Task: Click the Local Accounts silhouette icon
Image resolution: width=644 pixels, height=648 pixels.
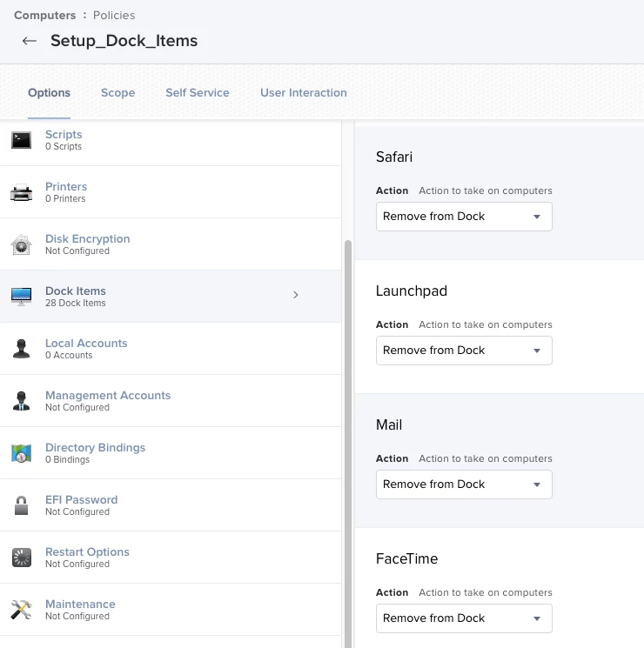Action: (21, 349)
